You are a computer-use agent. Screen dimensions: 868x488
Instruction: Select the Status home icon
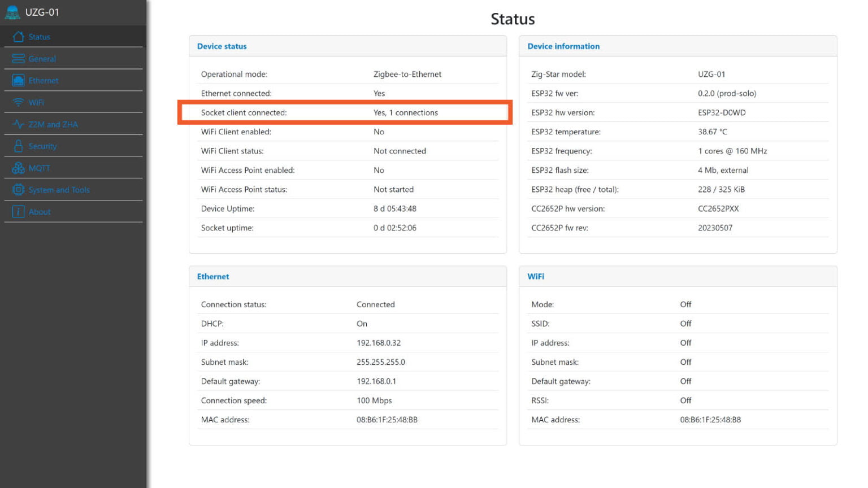[19, 37]
